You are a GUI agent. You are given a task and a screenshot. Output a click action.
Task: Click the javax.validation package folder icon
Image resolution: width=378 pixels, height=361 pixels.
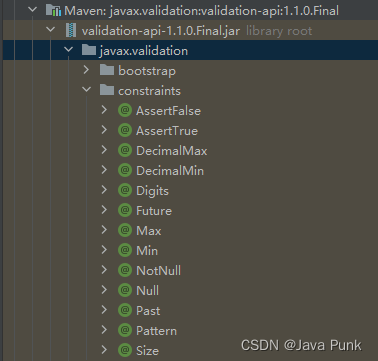coord(89,50)
